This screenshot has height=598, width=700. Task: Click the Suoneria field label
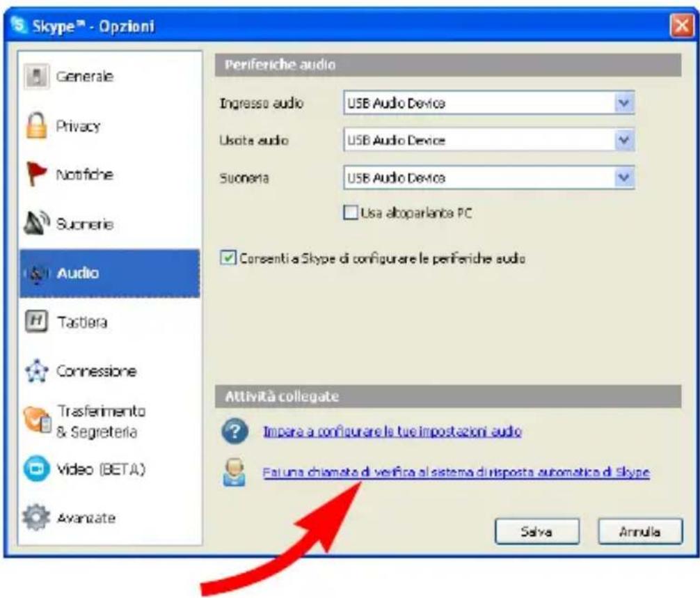[244, 178]
